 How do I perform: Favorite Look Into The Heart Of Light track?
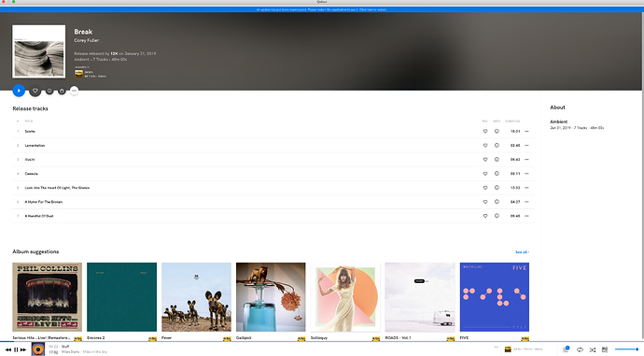[x=485, y=188]
